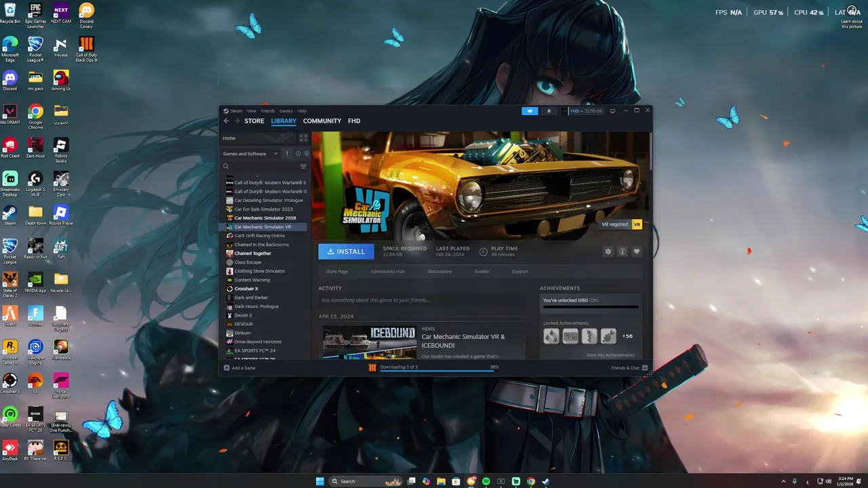The width and height of the screenshot is (868, 488).
Task: Open the ICEBOUND news thumbnail
Action: 370,343
